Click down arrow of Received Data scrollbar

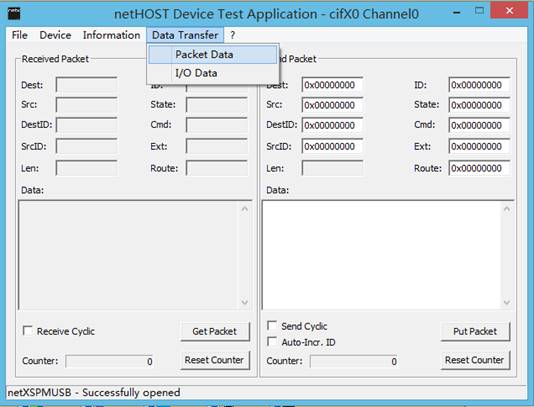click(245, 302)
